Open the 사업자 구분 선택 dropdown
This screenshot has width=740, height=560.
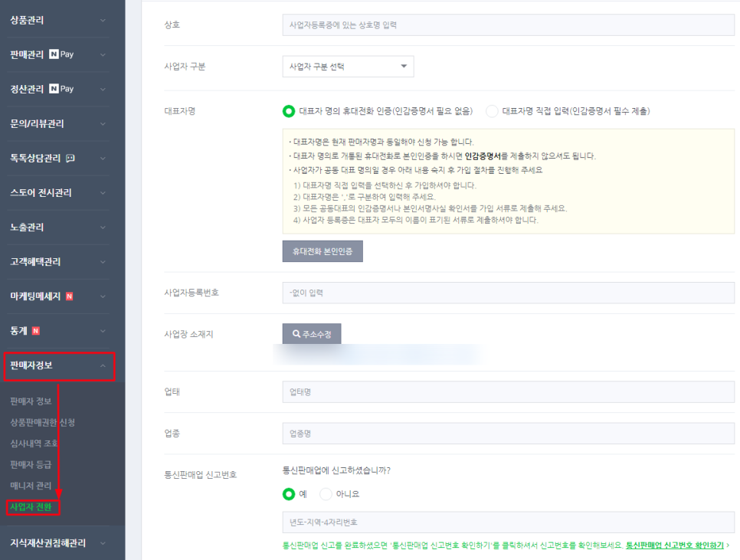349,67
